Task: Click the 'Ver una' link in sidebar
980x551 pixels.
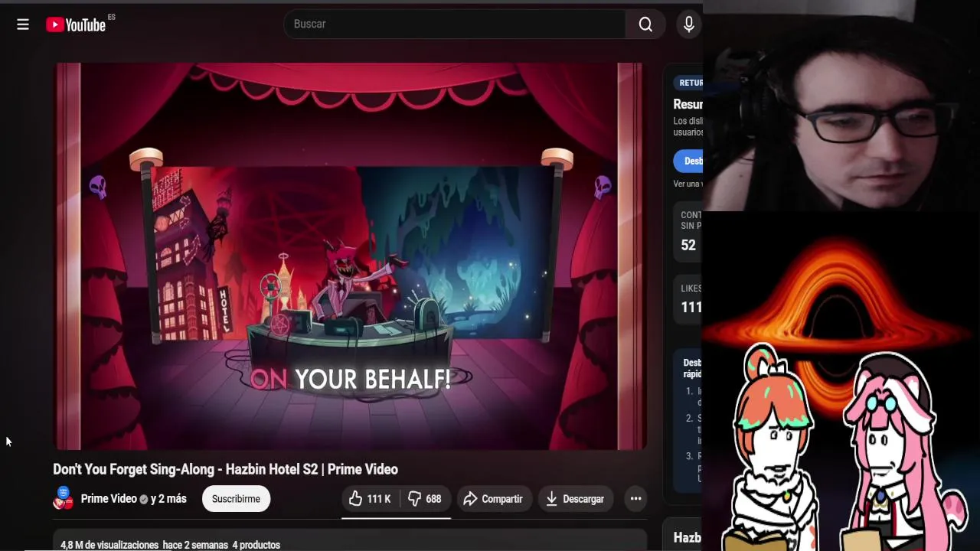Action: tap(688, 184)
